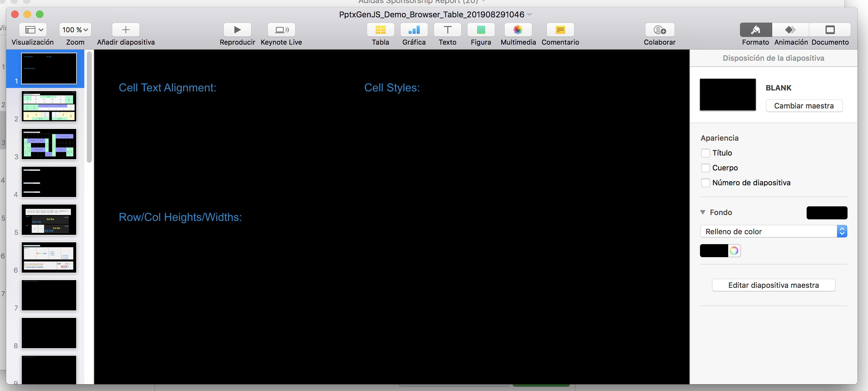868x391 pixels.
Task: Collapse the Fondo disclosure triangle
Action: click(702, 212)
